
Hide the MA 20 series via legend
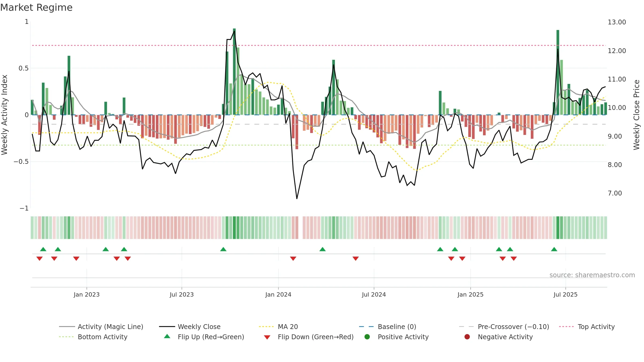[278, 327]
